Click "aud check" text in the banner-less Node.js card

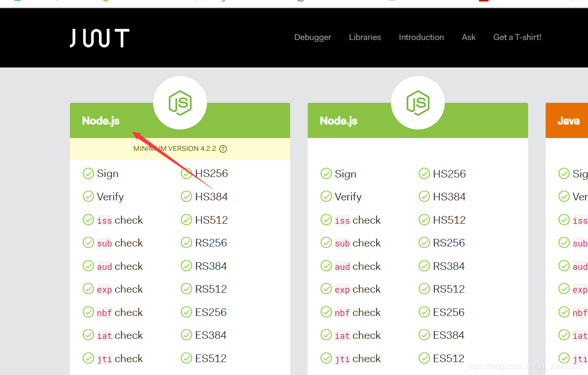pyautogui.click(x=358, y=266)
